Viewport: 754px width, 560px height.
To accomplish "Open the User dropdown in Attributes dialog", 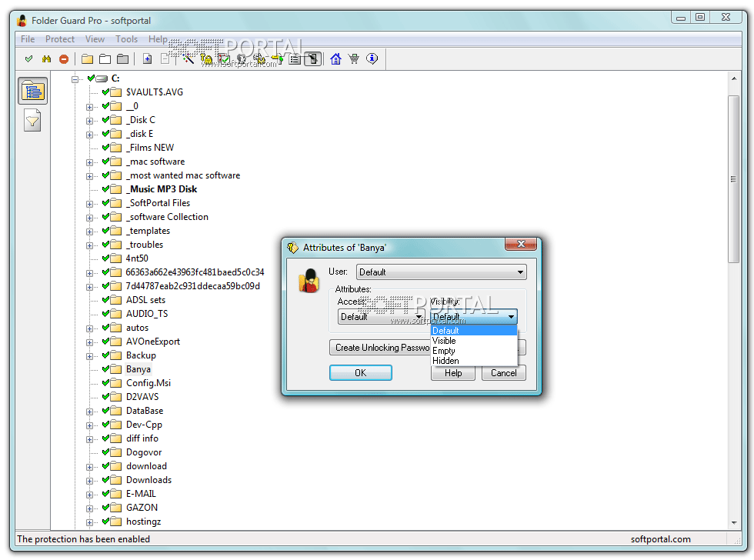I will pos(442,272).
